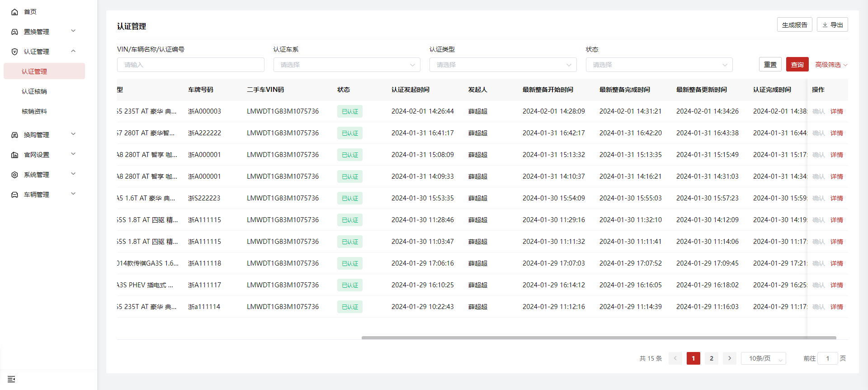Click the 认证发起时间 column header
Image resolution: width=868 pixels, height=390 pixels.
[410, 90]
